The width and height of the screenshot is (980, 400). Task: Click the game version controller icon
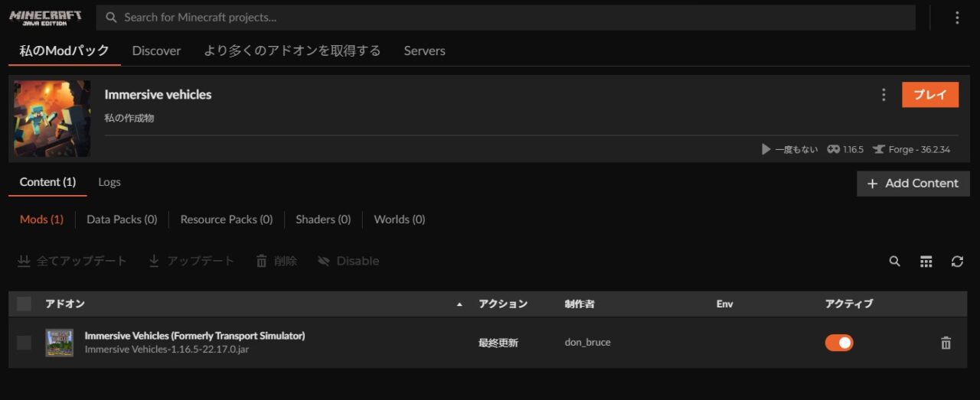[833, 149]
